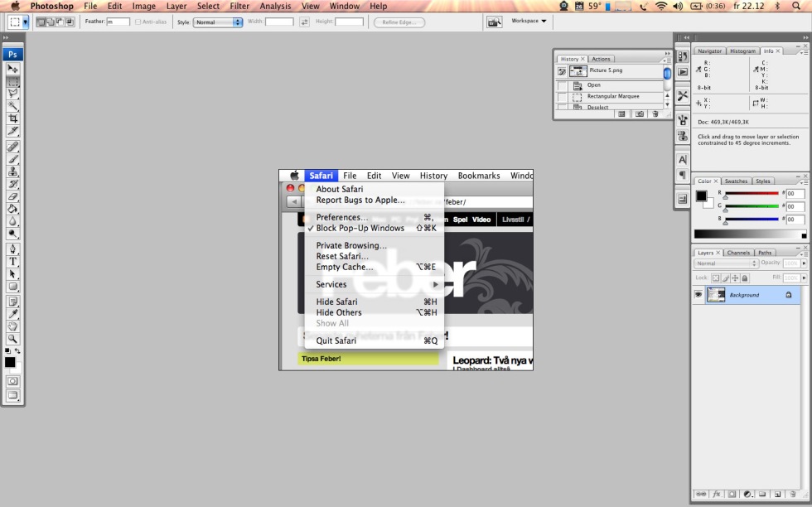Image resolution: width=812 pixels, height=507 pixels.
Task: Click the History panel trash icon
Action: click(655, 114)
